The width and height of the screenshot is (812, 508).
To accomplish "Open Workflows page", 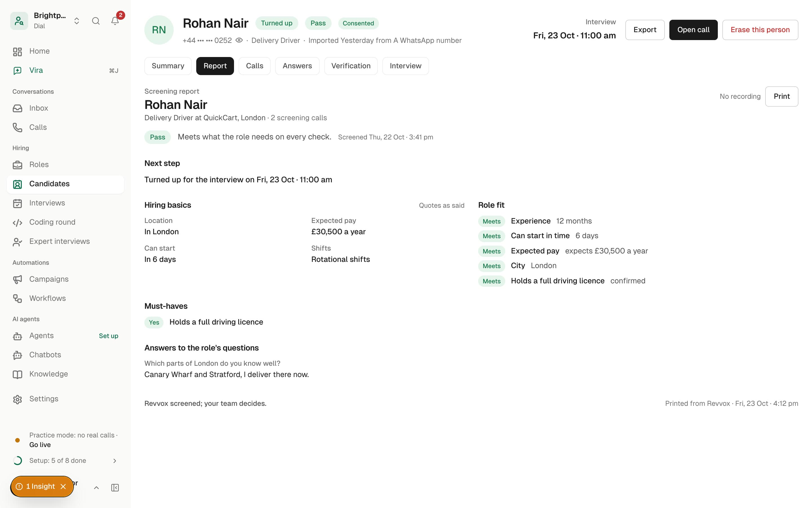I will pos(65,298).
